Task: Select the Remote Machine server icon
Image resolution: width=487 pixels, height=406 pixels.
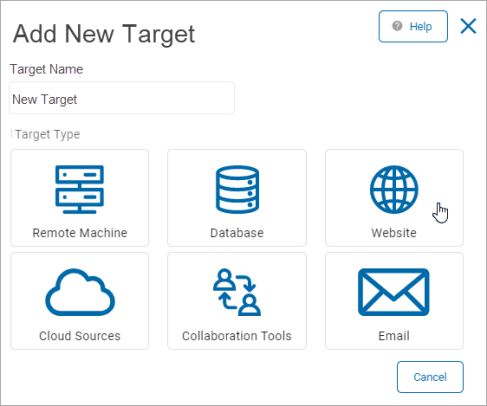Action: tap(79, 189)
